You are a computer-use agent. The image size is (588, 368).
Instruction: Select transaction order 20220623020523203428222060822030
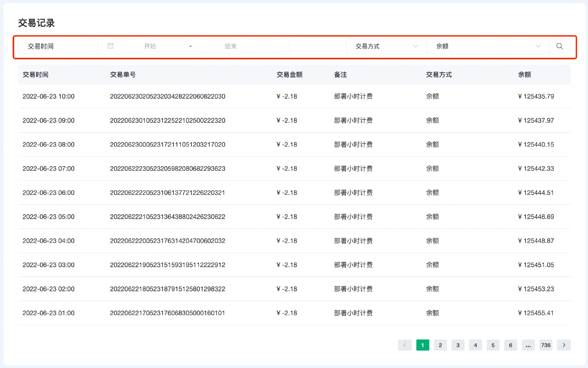coord(167,96)
